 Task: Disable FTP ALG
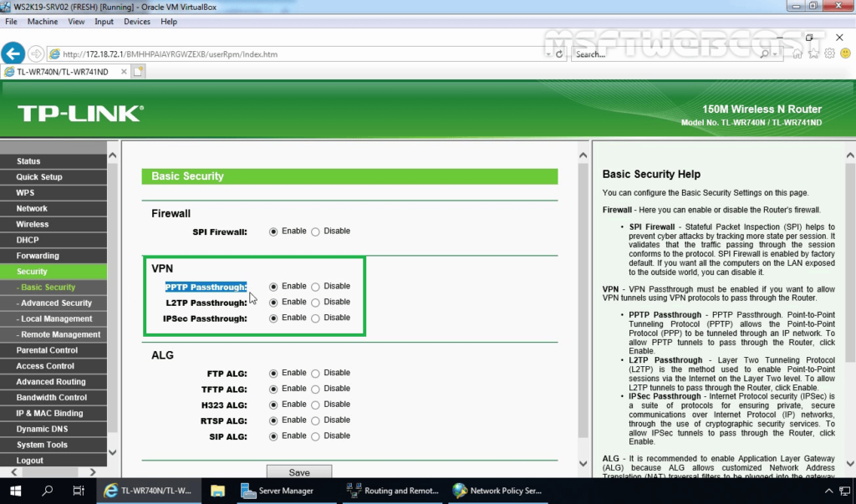(315, 374)
